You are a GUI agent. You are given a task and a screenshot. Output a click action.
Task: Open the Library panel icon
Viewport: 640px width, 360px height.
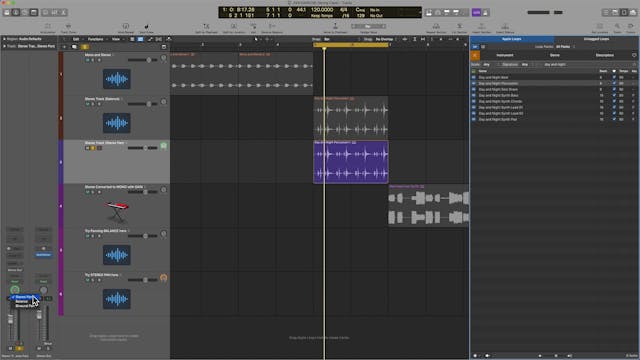(7, 13)
